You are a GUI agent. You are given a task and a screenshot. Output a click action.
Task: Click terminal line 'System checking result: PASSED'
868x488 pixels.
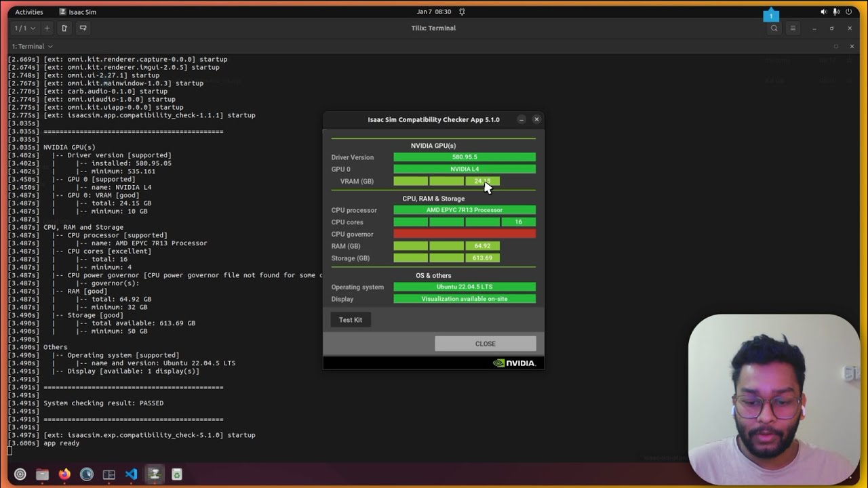103,403
